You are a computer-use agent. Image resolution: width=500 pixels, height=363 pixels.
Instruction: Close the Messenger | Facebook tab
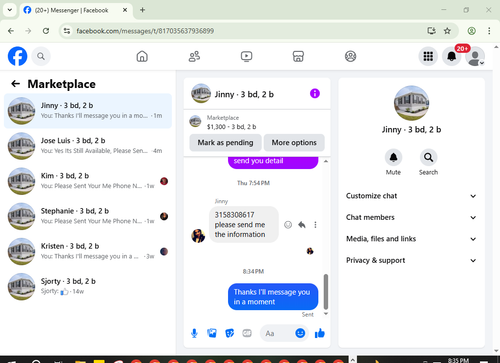[x=125, y=10]
